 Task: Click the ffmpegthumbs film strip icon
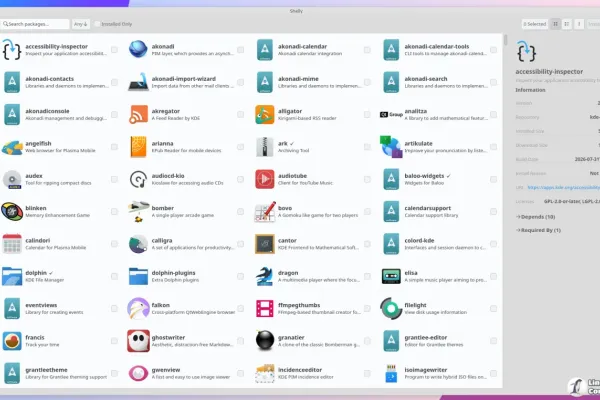265,309
